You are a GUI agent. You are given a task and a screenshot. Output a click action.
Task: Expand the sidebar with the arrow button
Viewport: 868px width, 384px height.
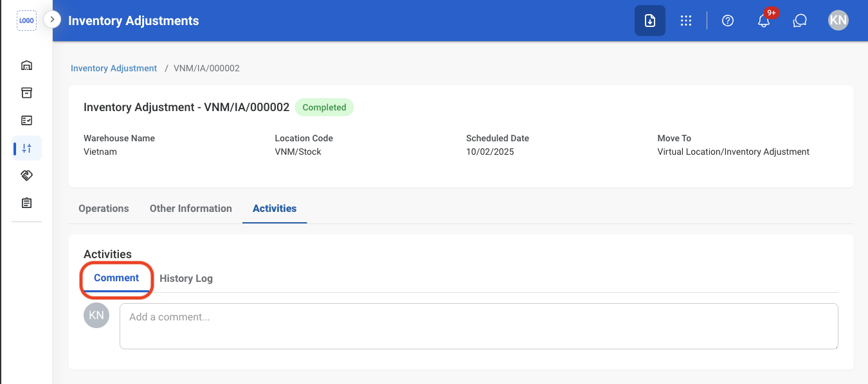tap(52, 20)
